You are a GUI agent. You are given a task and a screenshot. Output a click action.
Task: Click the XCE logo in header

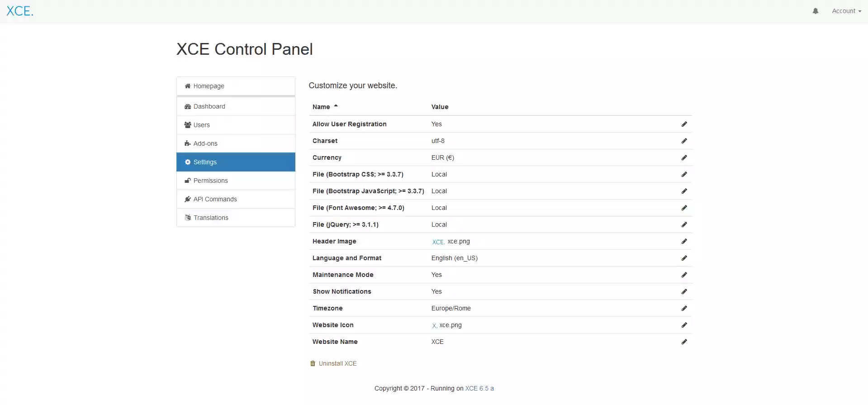click(20, 11)
